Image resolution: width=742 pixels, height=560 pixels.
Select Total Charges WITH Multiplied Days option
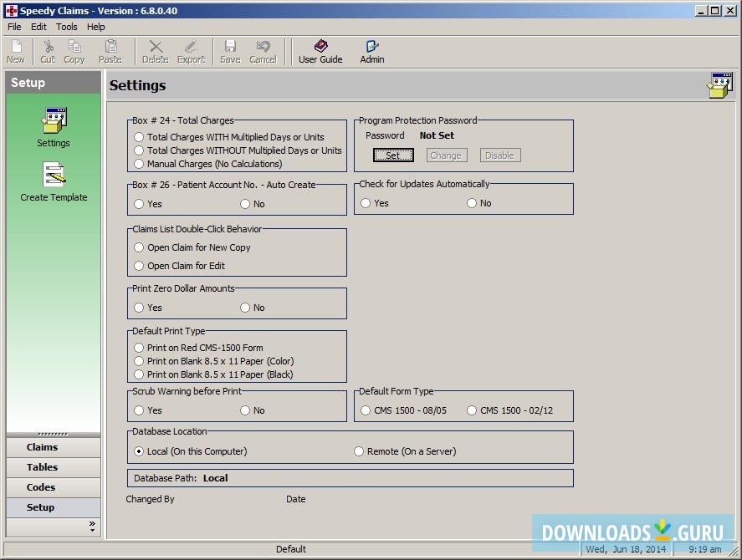coord(139,137)
